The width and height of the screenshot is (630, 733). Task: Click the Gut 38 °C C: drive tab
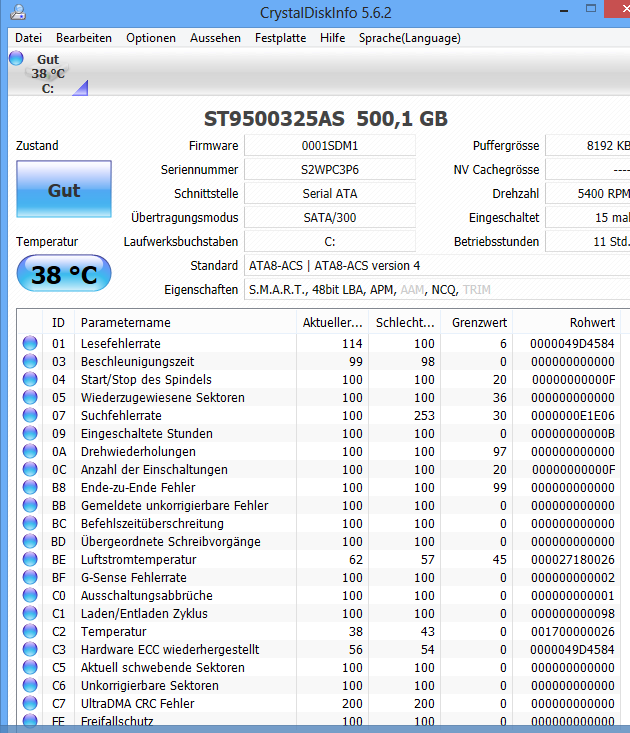[48, 73]
